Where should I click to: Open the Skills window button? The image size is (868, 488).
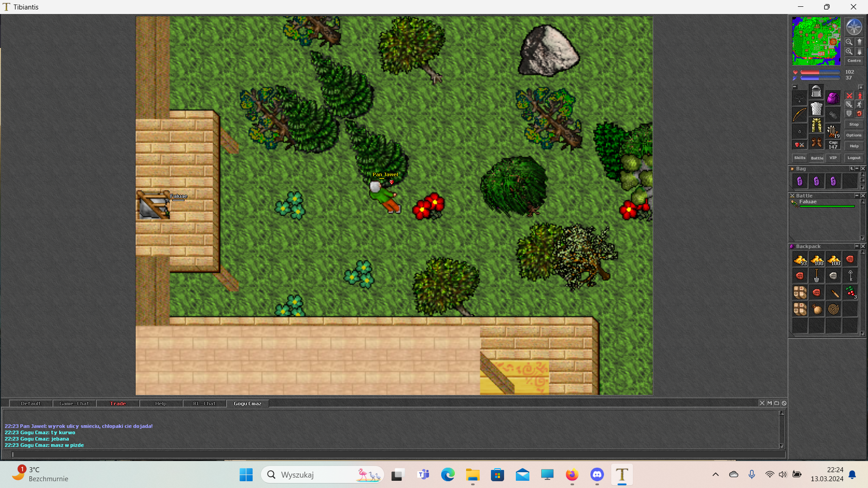pos(799,158)
